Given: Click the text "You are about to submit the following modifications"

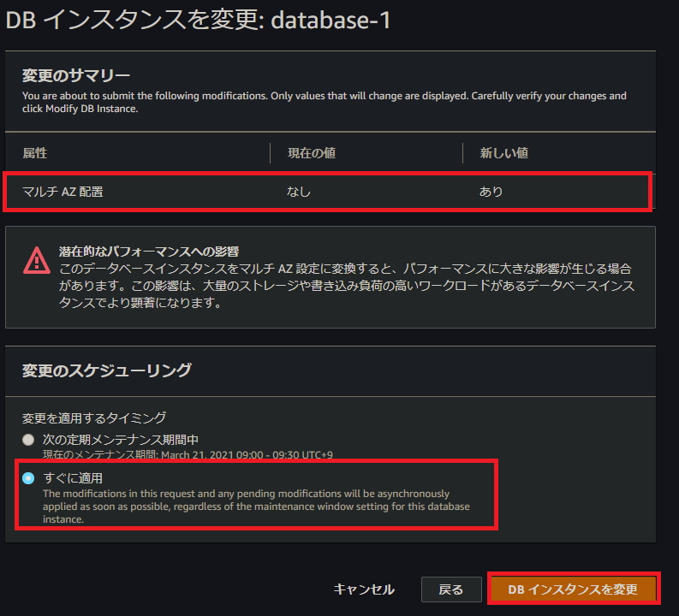Looking at the screenshot, I should coord(144,96).
